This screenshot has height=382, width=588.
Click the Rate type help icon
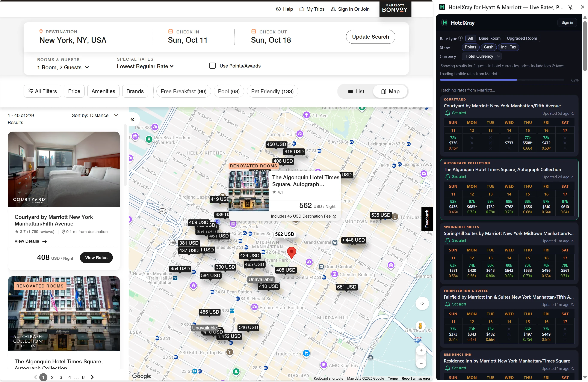(x=460, y=38)
